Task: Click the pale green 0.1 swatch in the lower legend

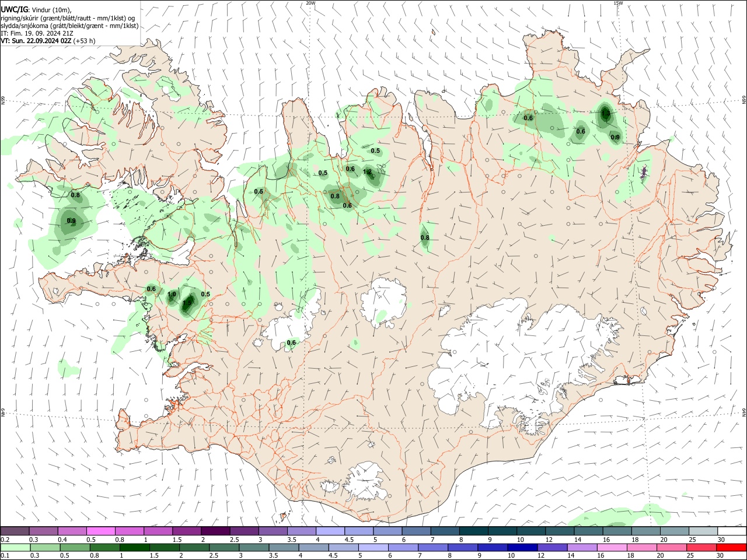Action: 15,548
